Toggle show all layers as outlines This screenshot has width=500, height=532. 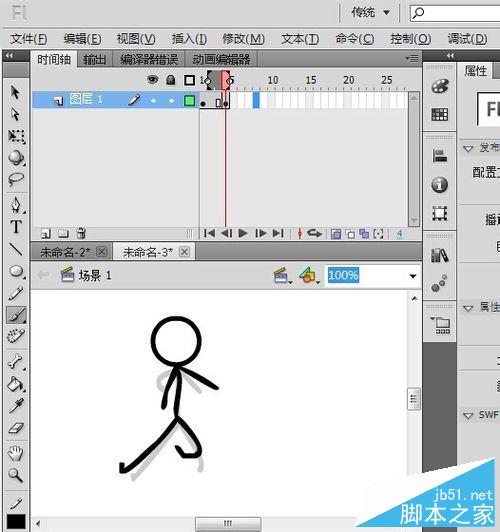[189, 80]
